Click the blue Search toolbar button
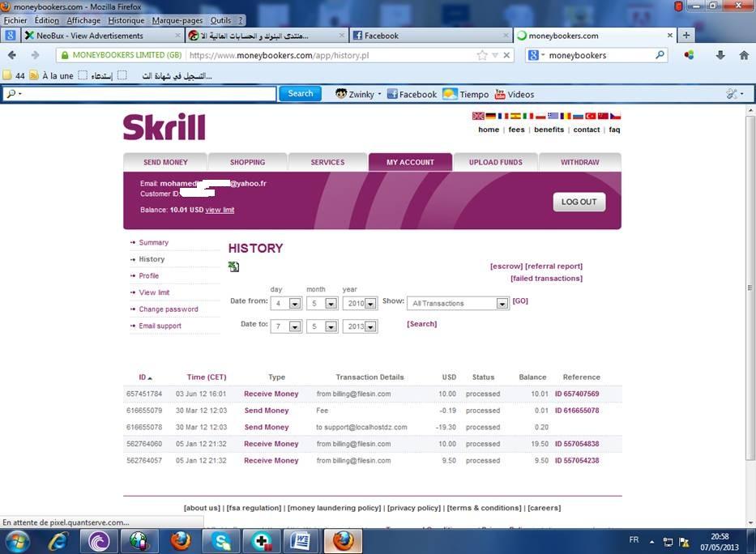 [x=300, y=94]
